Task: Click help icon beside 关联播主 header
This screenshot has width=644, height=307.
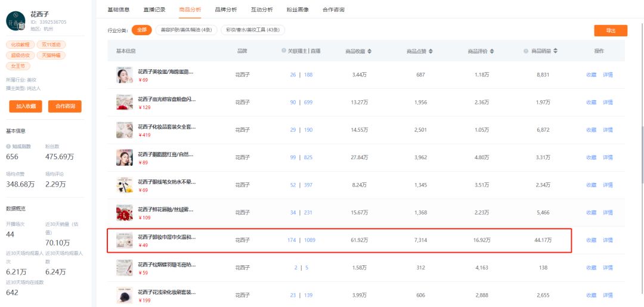Action: (283, 51)
